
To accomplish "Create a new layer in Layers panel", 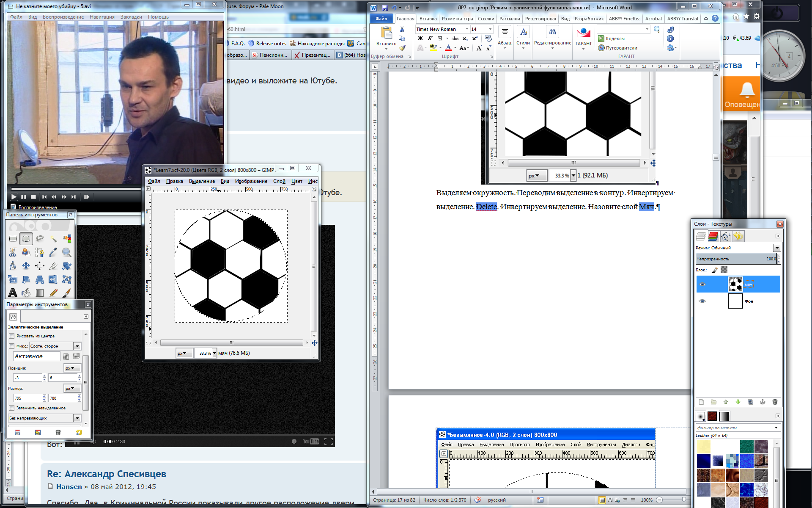I will click(x=701, y=402).
